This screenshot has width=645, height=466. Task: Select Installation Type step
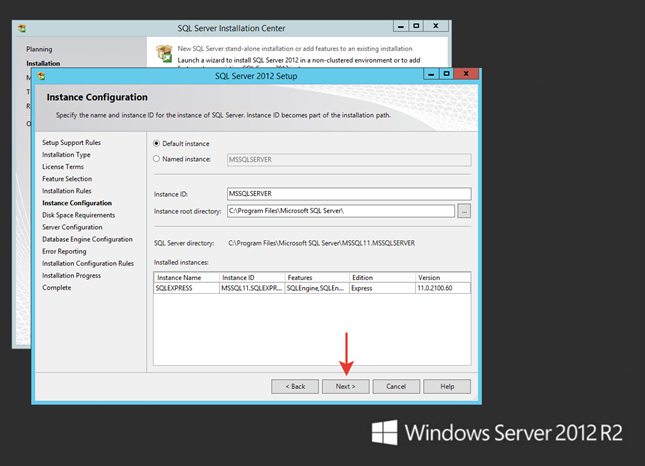(x=66, y=155)
